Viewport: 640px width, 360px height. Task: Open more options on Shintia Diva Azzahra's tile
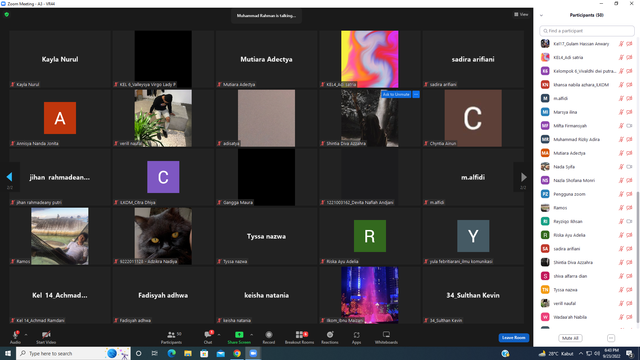[x=416, y=94]
